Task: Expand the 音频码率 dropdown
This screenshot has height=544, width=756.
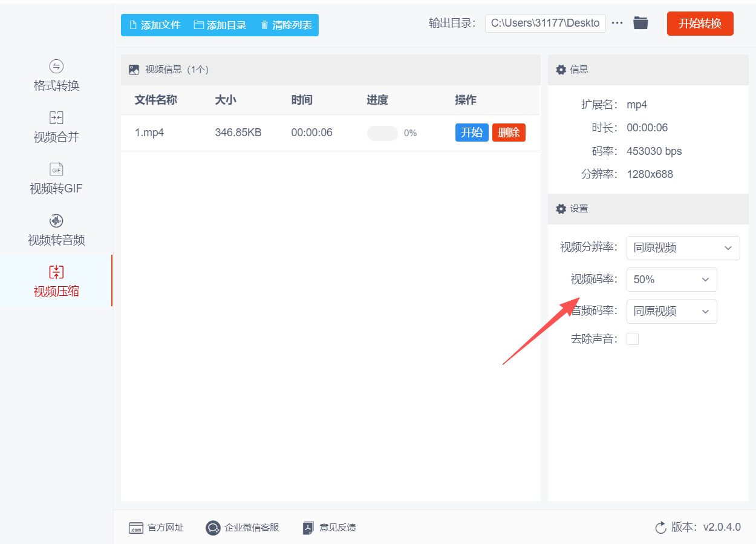Action: pos(671,312)
